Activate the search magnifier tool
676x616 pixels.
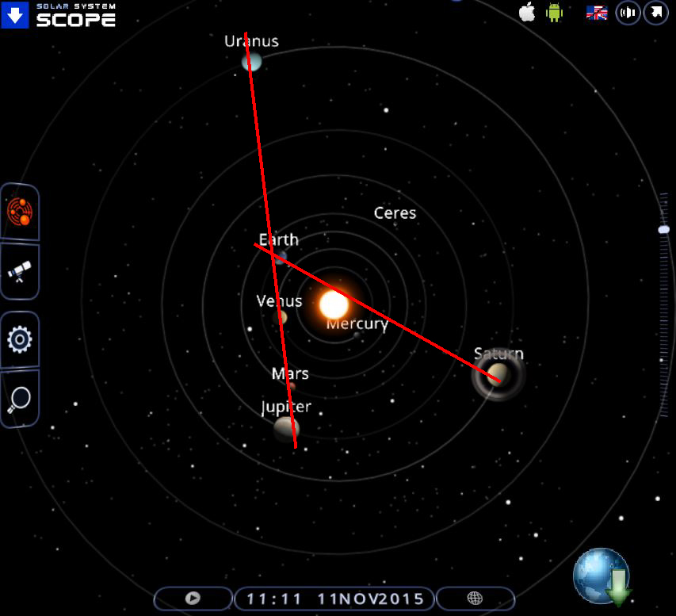pyautogui.click(x=19, y=397)
